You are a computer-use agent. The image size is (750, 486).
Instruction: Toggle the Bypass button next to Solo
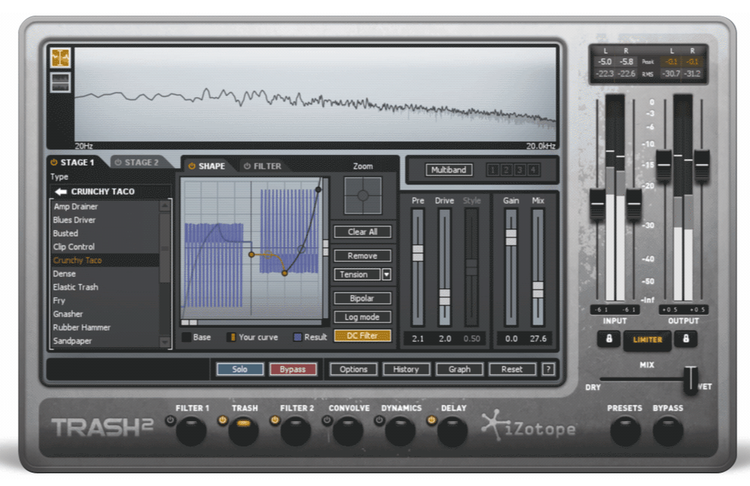pyautogui.click(x=293, y=369)
